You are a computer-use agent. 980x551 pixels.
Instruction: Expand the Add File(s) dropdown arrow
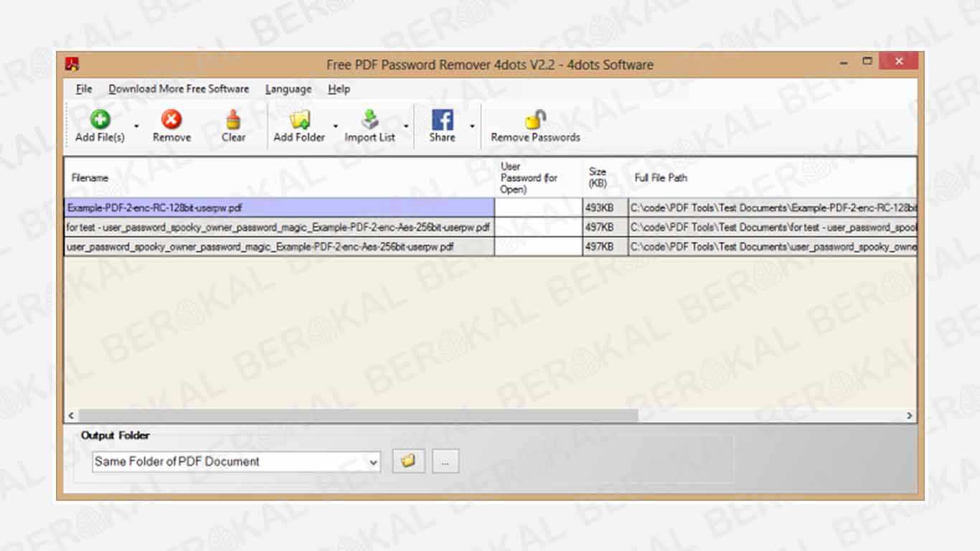coord(136,126)
